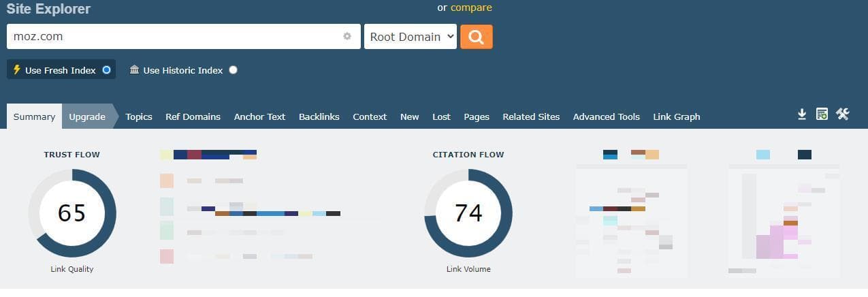Click the download export icon

click(802, 114)
